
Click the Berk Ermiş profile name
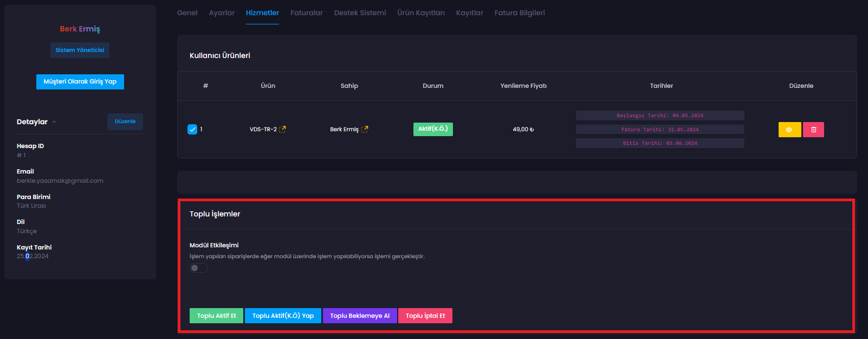(x=80, y=29)
